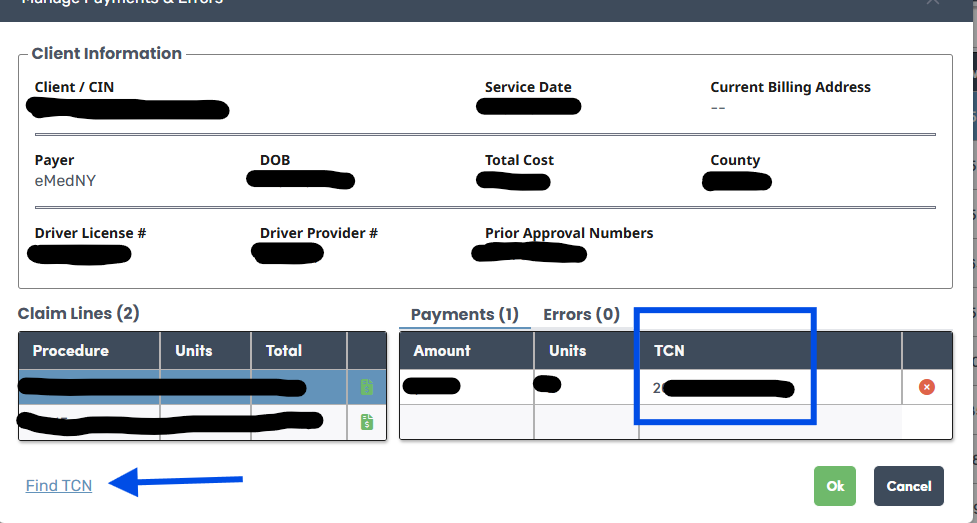Remove payment using the red delete icon
The image size is (977, 523).
click(926, 387)
